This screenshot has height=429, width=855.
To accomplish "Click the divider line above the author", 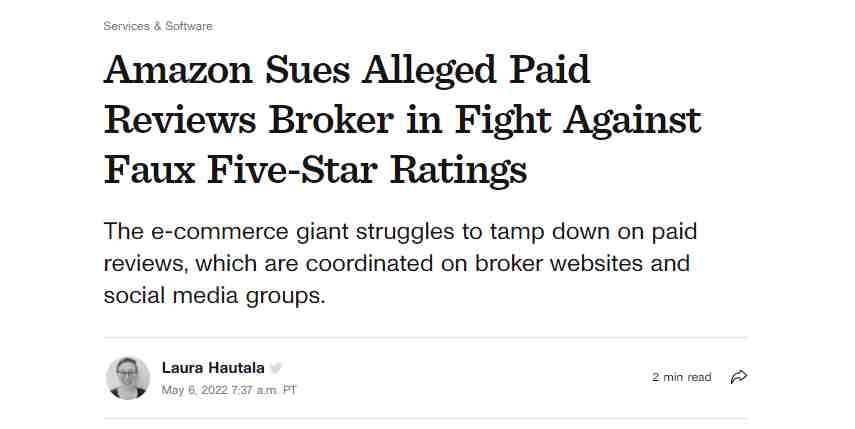I will tap(425, 337).
